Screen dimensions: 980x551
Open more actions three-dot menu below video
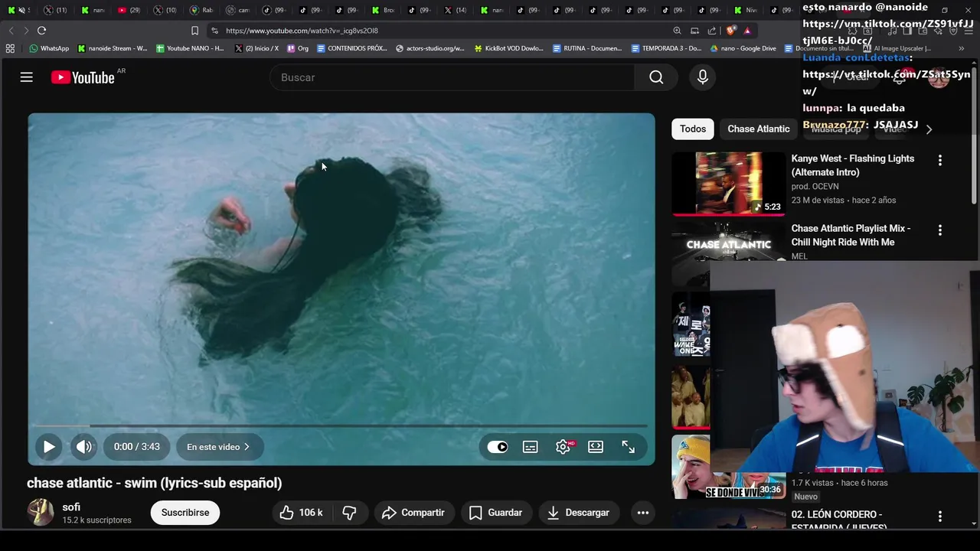point(643,513)
